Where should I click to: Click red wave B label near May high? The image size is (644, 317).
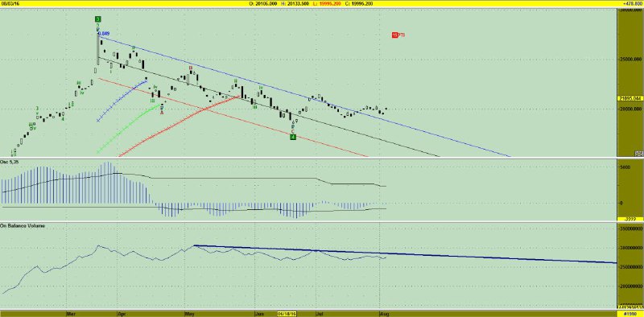tap(190, 68)
